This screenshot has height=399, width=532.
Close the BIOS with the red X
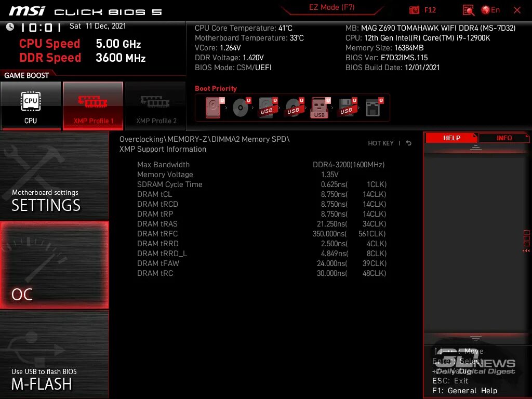click(517, 10)
